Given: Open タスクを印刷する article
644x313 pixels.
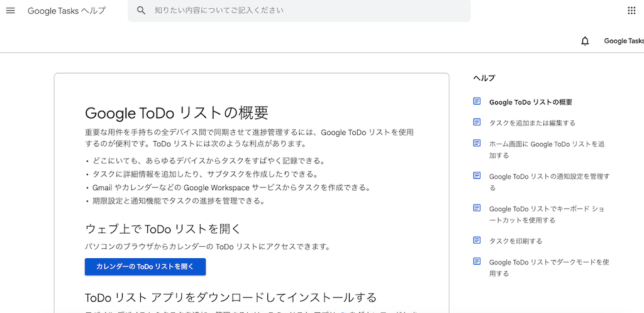Looking at the screenshot, I should click(x=516, y=241).
